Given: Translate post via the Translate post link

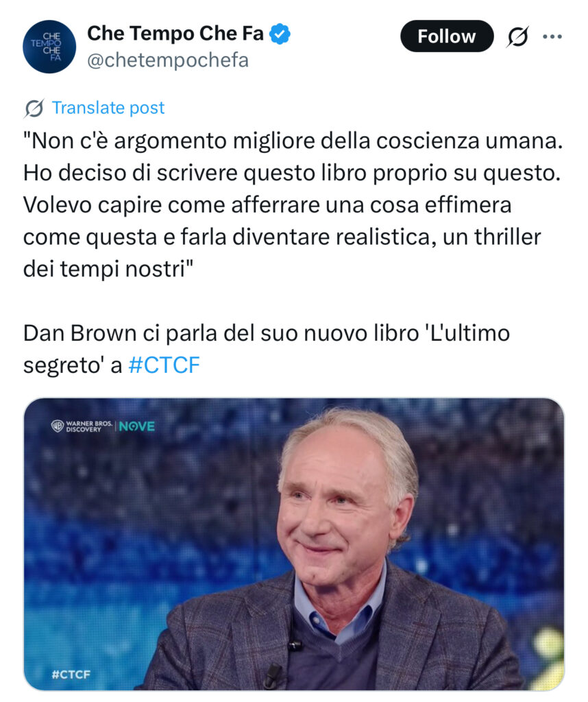Looking at the screenshot, I should (x=108, y=108).
